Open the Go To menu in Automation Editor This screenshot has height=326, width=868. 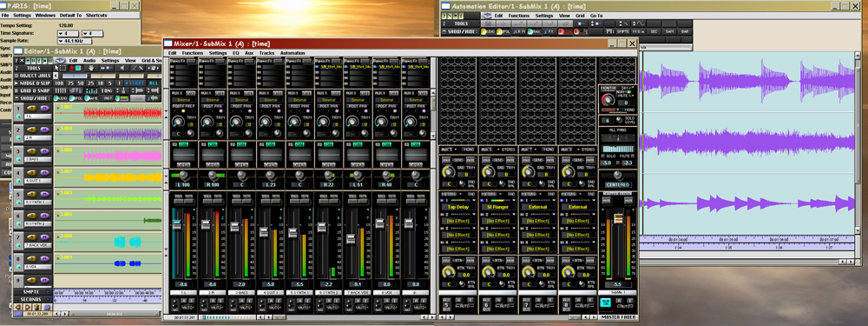[x=596, y=16]
